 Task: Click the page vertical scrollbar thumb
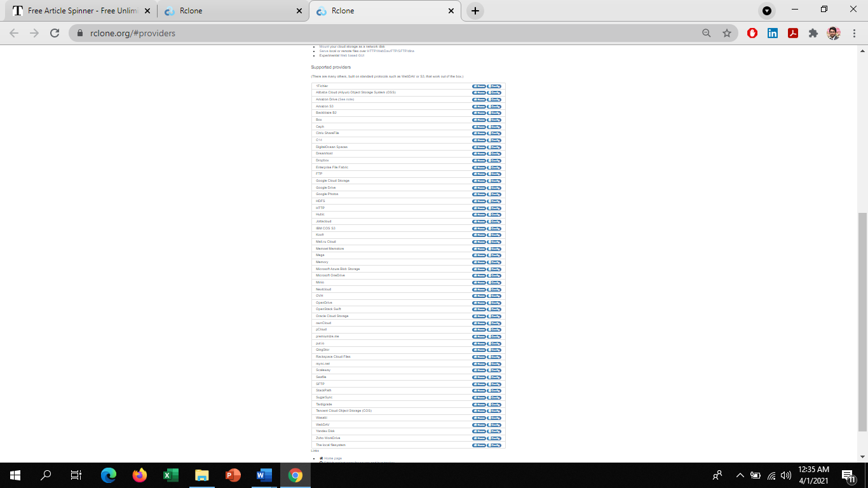tap(862, 322)
